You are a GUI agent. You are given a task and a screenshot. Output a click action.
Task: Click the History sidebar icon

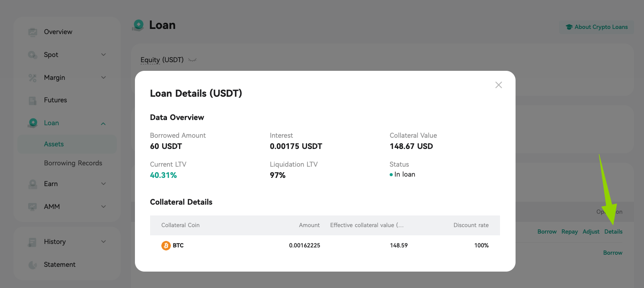(32, 242)
